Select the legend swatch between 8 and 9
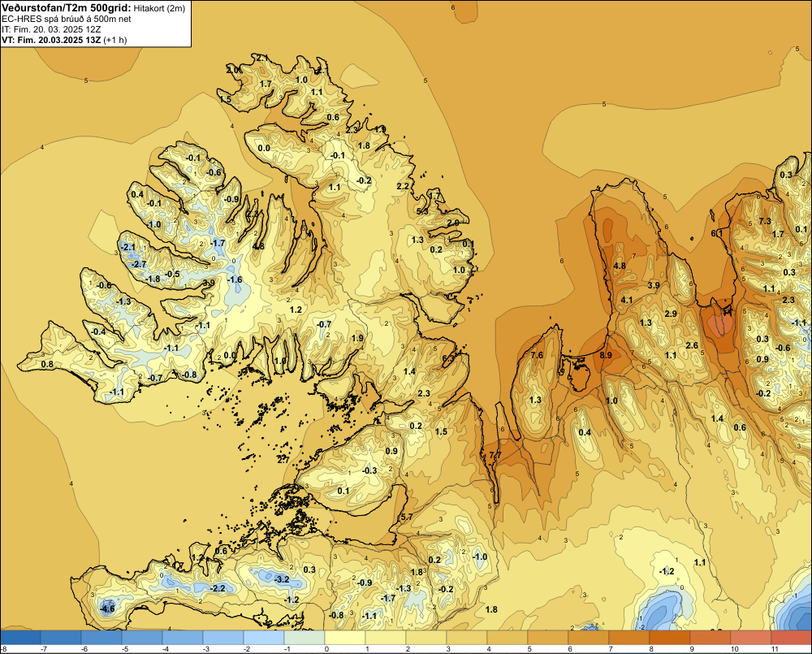This screenshot has width=812, height=654. click(x=670, y=637)
